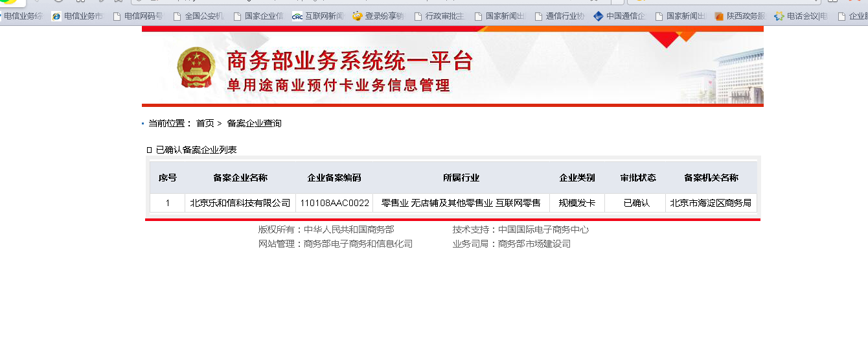Open the 电话会议 bookmark

click(x=801, y=16)
